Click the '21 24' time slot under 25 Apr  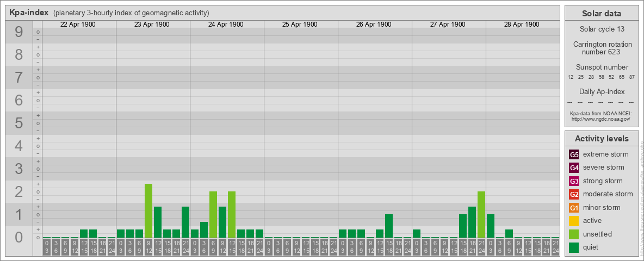(x=333, y=247)
